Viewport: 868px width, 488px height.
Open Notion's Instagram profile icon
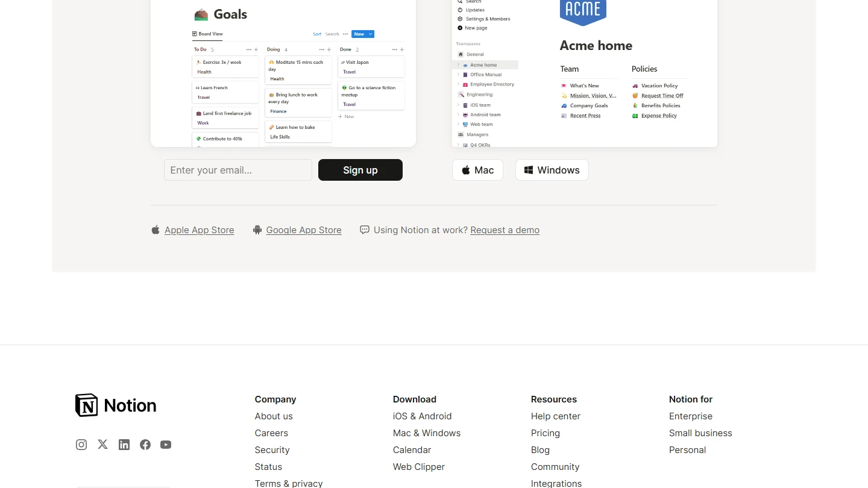point(81,445)
